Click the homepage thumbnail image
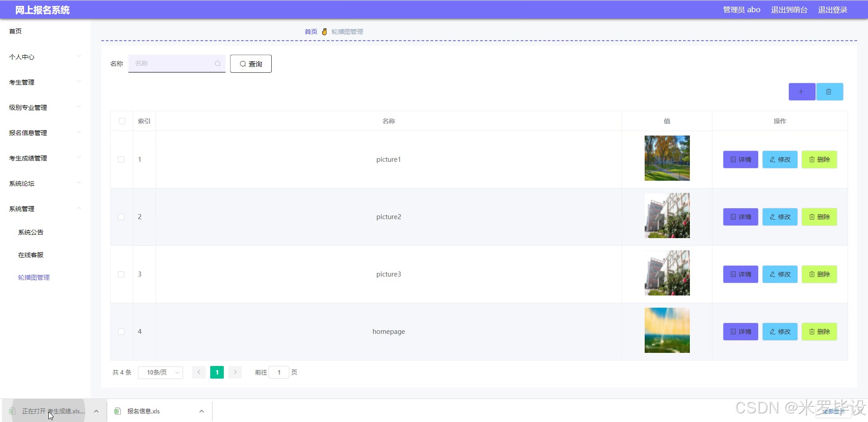Viewport: 868px width, 422px height. (x=667, y=330)
